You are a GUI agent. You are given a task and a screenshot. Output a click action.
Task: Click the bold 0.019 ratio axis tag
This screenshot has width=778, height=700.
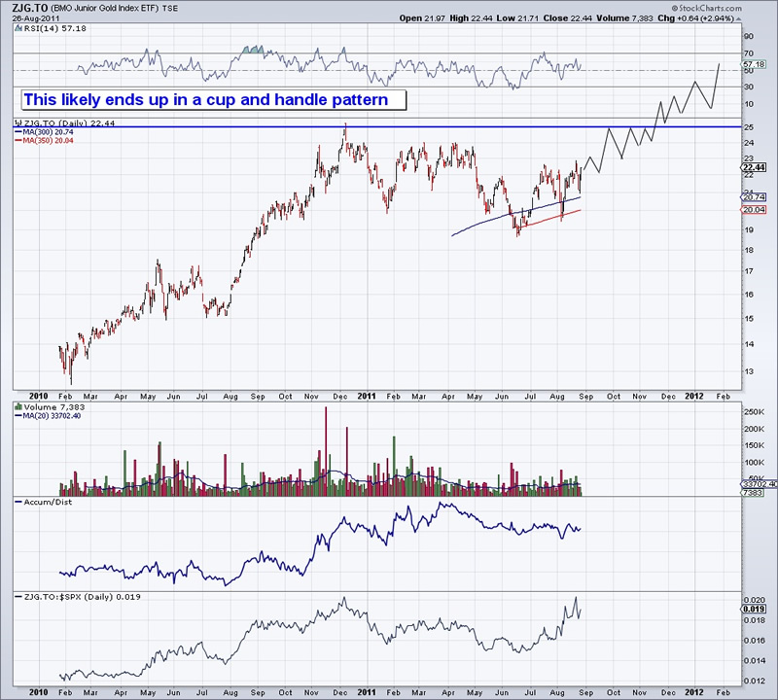755,610
